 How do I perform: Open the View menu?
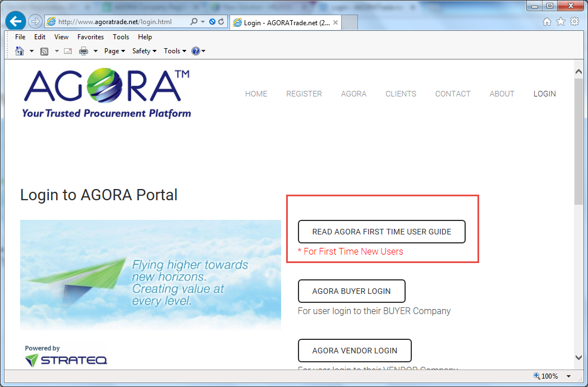coord(61,37)
